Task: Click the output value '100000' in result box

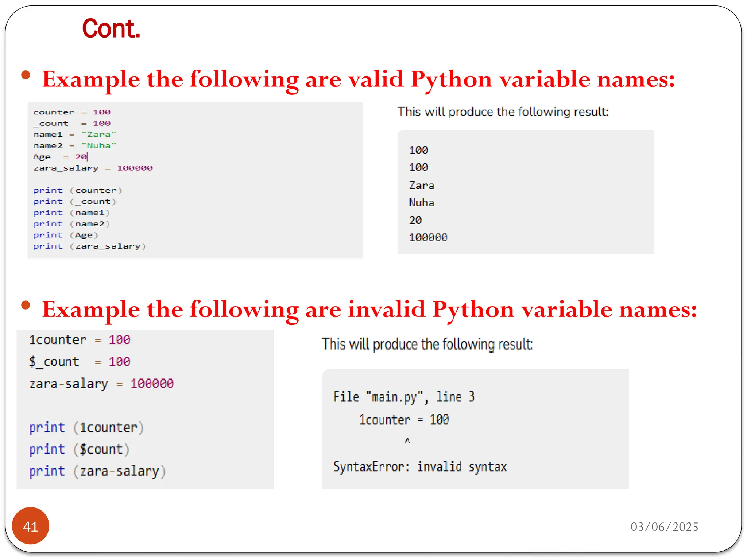Action: [x=428, y=238]
